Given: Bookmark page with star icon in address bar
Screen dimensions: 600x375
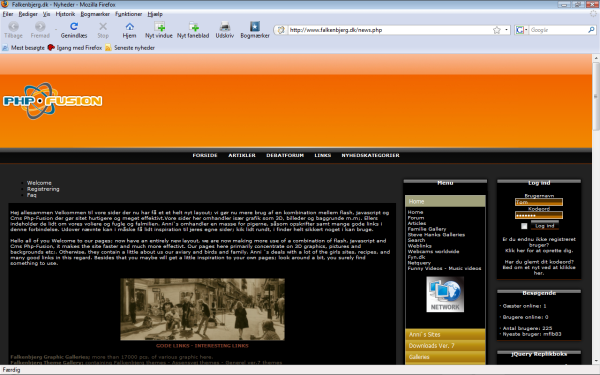Looking at the screenshot, I should pos(497,30).
